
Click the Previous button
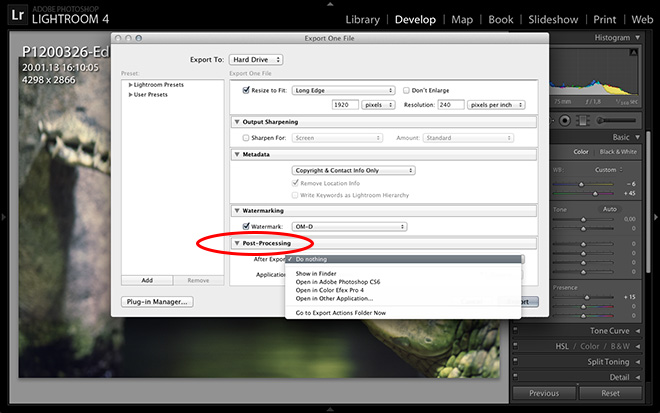544,393
